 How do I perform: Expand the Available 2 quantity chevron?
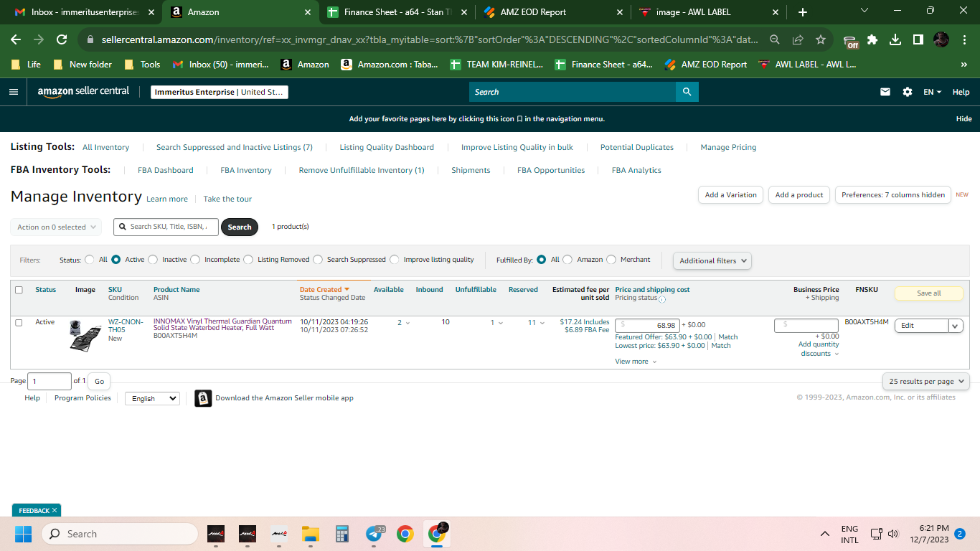(x=408, y=323)
